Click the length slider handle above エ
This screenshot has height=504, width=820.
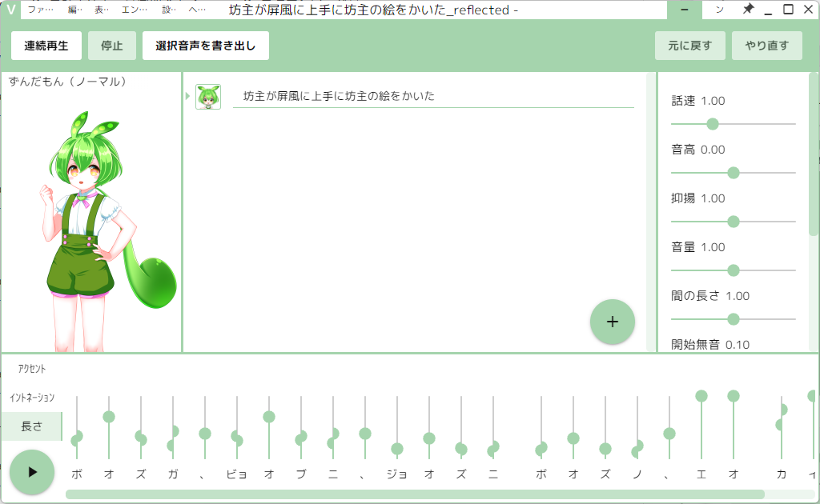click(701, 396)
